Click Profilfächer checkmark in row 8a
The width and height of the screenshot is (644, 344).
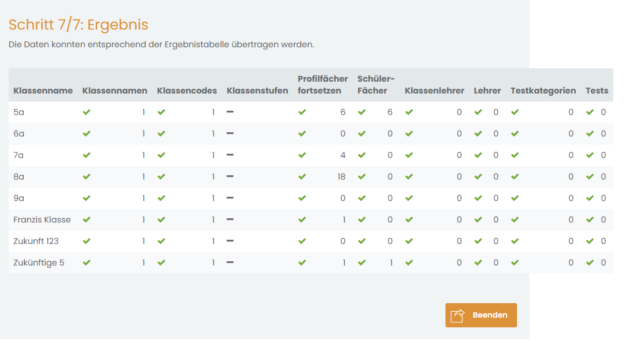pos(302,176)
